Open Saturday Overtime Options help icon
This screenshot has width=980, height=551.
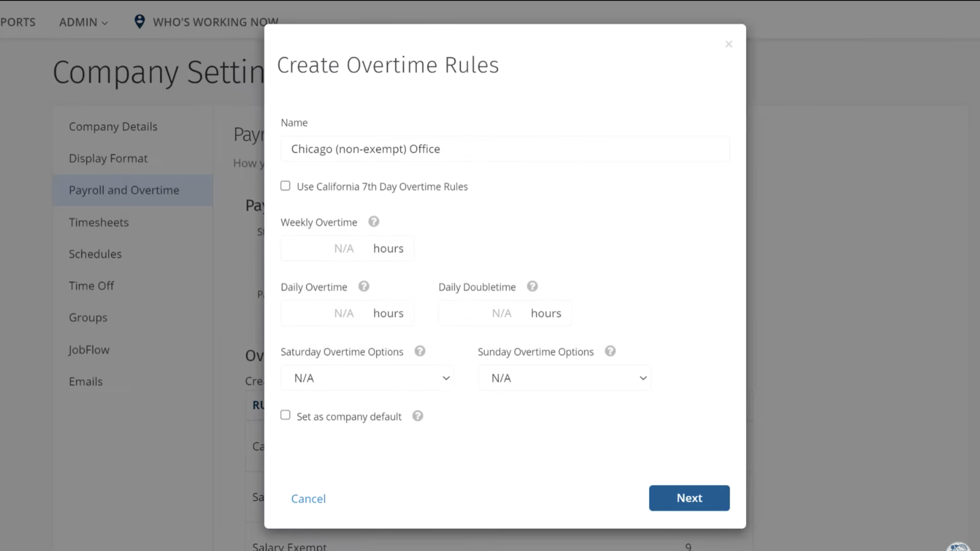pyautogui.click(x=420, y=351)
